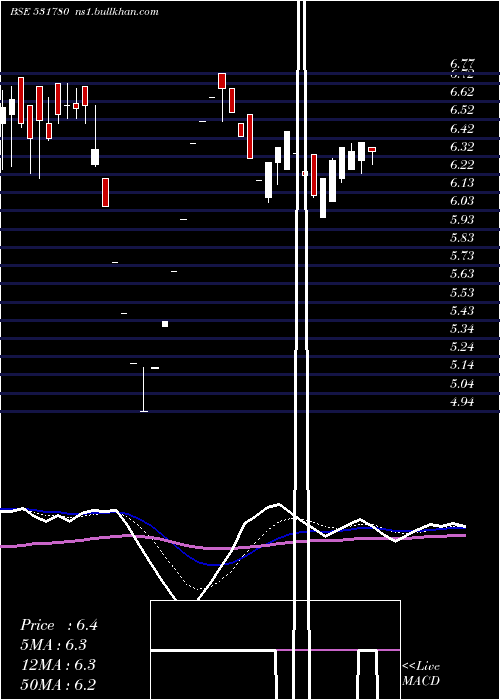Click the 5.93 axis value

(462, 219)
